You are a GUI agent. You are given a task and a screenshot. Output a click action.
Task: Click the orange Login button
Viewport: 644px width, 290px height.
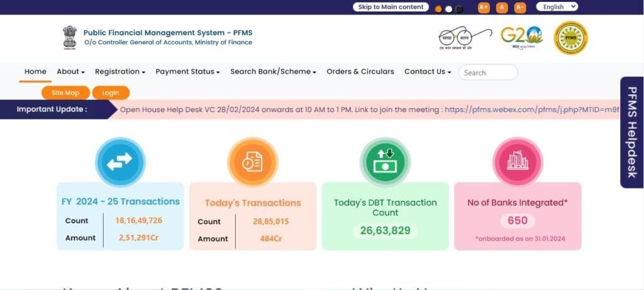[111, 93]
